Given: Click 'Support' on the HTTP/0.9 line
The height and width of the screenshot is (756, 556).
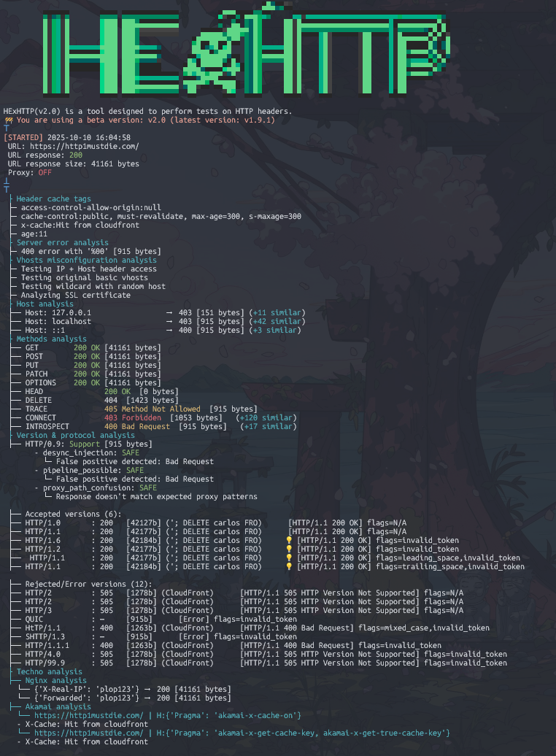Looking at the screenshot, I should pyautogui.click(x=85, y=444).
